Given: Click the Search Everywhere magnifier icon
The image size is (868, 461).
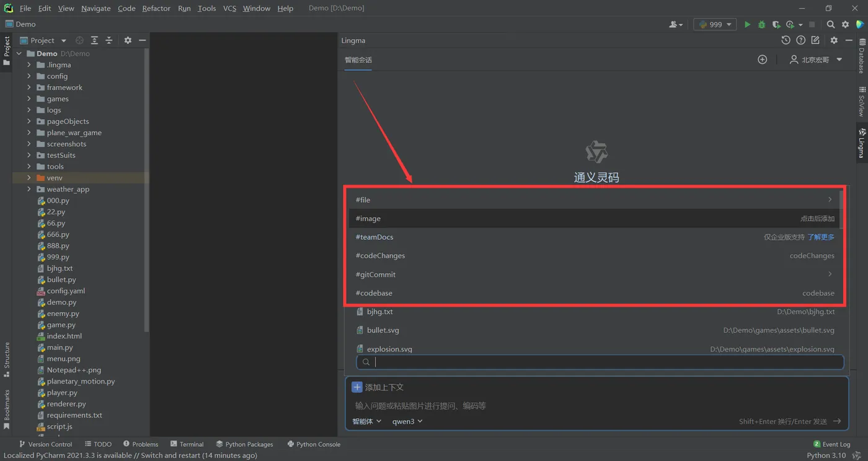Looking at the screenshot, I should tap(831, 24).
